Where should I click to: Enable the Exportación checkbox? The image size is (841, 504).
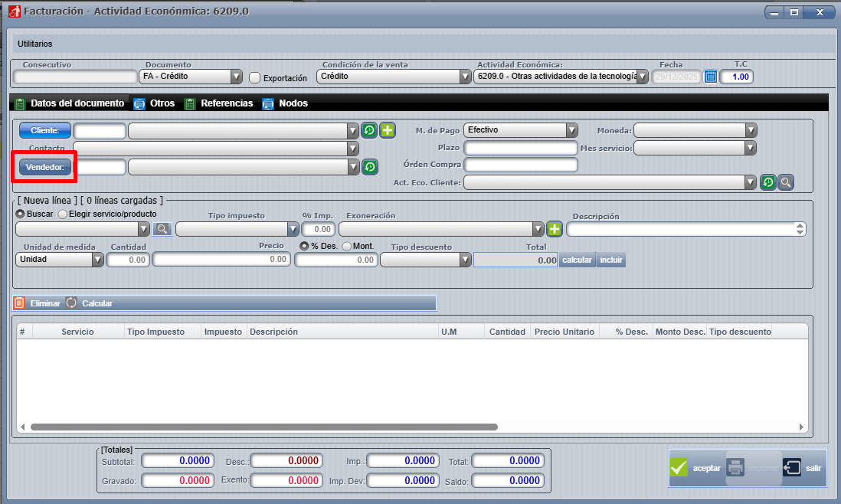pos(254,77)
